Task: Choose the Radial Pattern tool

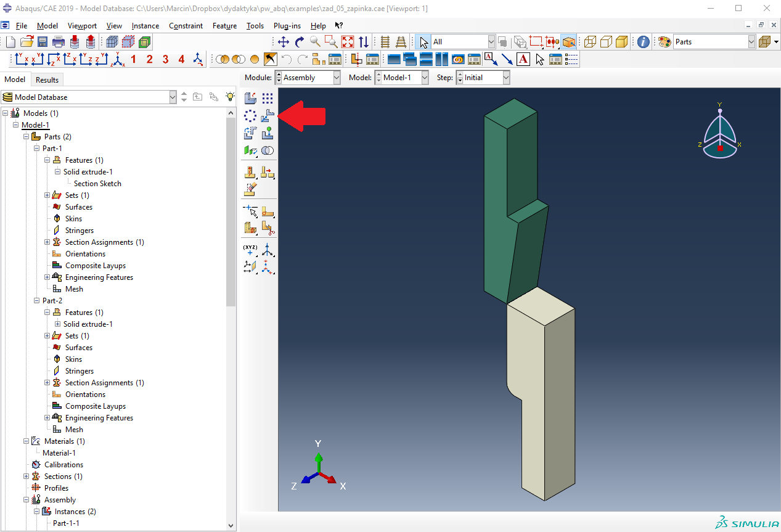Action: [x=250, y=115]
